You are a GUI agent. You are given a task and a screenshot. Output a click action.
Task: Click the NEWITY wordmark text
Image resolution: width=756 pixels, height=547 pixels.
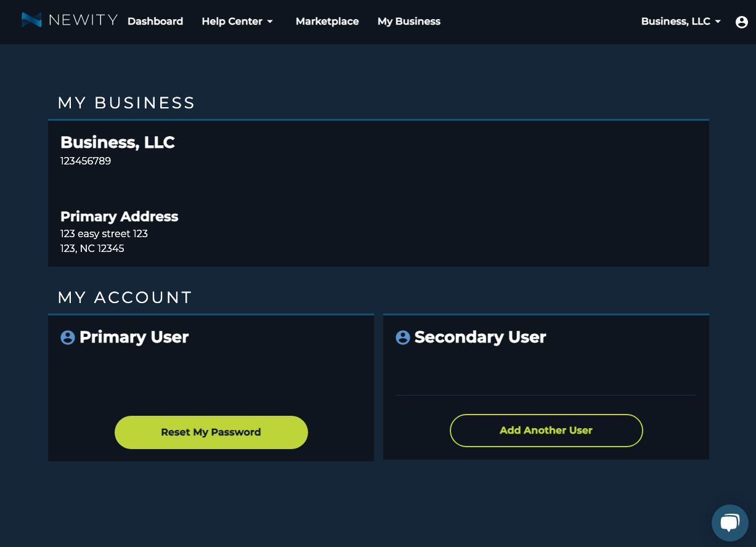coord(83,20)
